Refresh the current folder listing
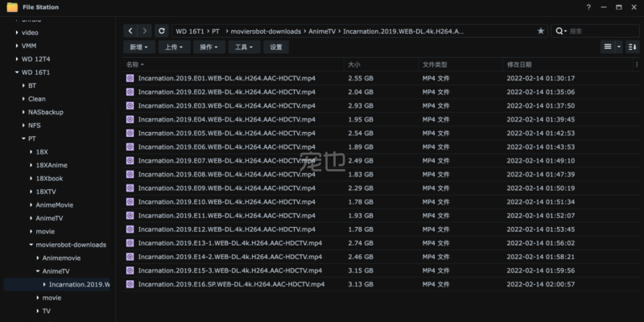The image size is (644, 322). point(162,31)
